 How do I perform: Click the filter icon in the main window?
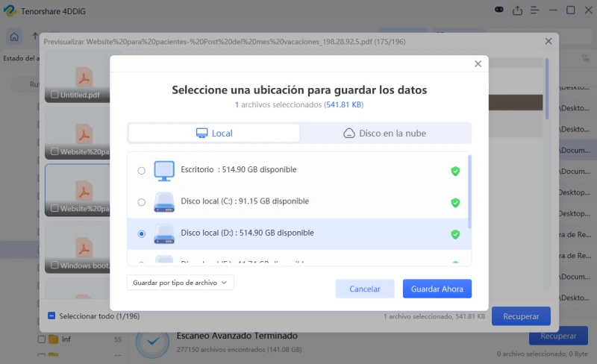(x=585, y=58)
